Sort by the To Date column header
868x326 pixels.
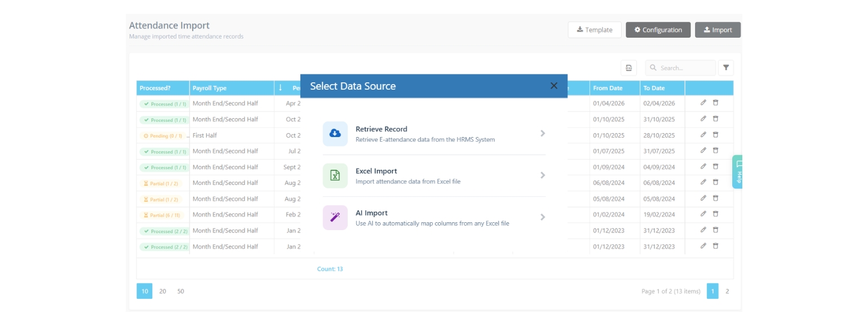coord(662,88)
